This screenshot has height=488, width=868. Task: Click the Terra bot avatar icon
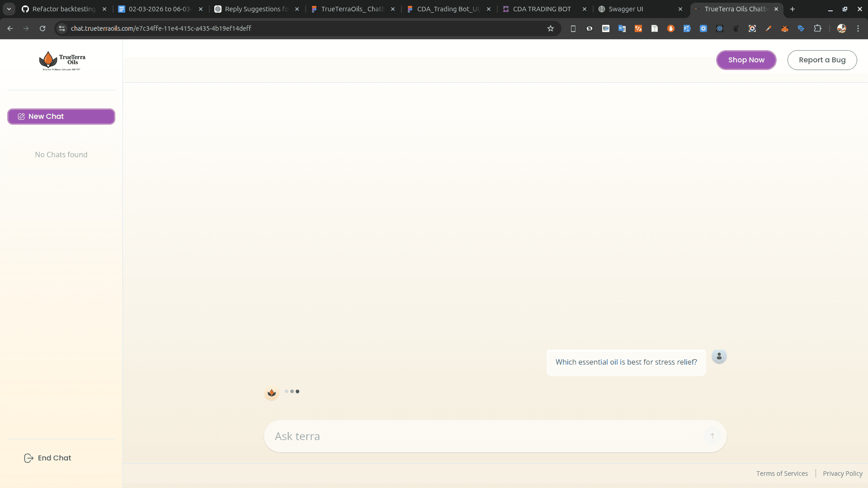272,393
